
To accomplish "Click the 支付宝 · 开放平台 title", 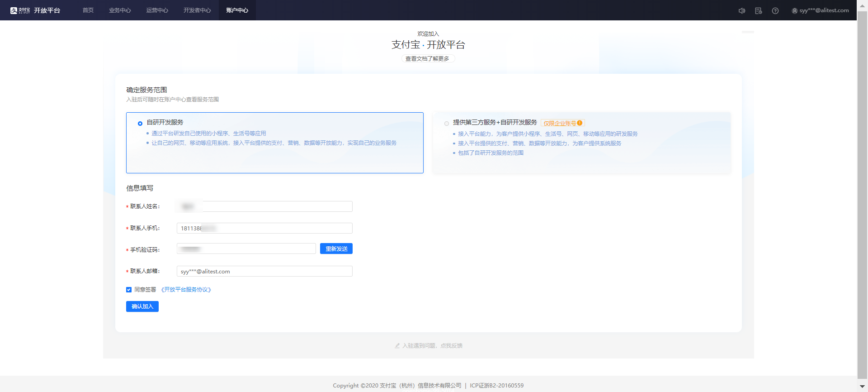I will [428, 45].
